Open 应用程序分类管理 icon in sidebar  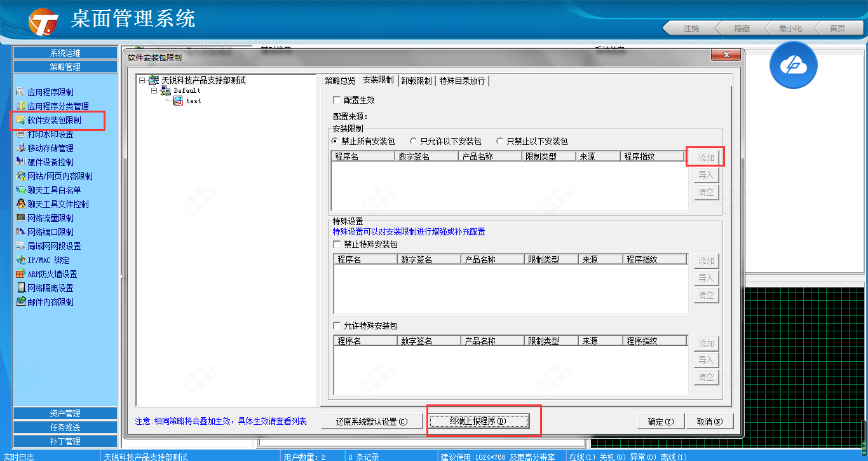21,106
